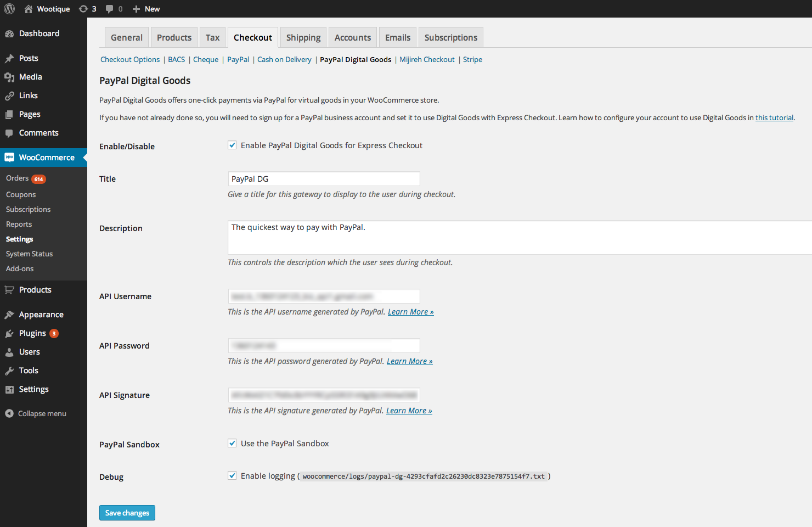812x527 pixels.
Task: Focus the API Username input field
Action: point(324,296)
